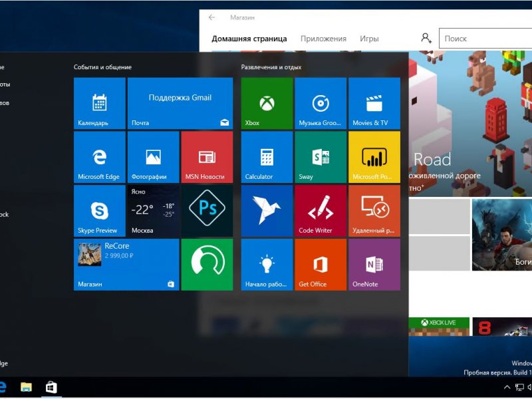Open the Магазин tile showing ReCore

click(126, 265)
